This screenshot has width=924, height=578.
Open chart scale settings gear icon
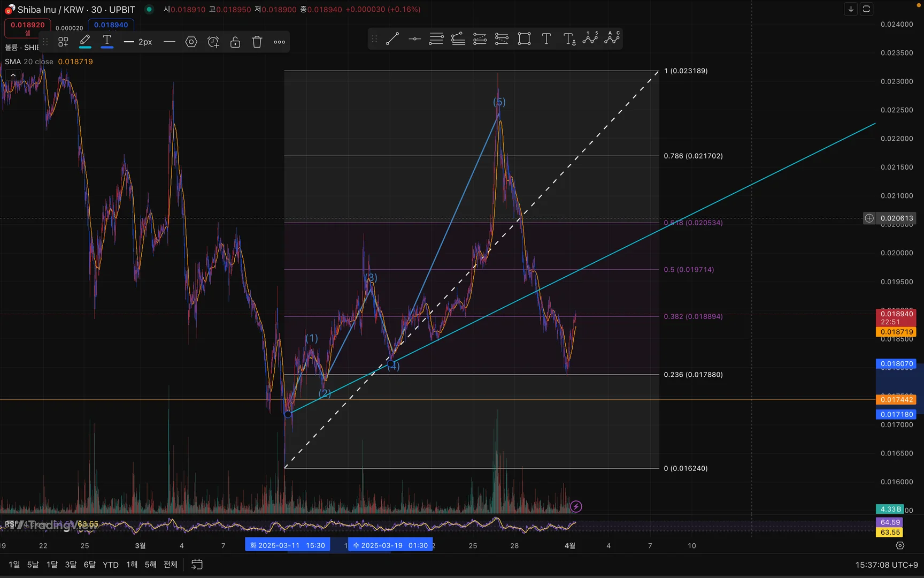point(900,545)
